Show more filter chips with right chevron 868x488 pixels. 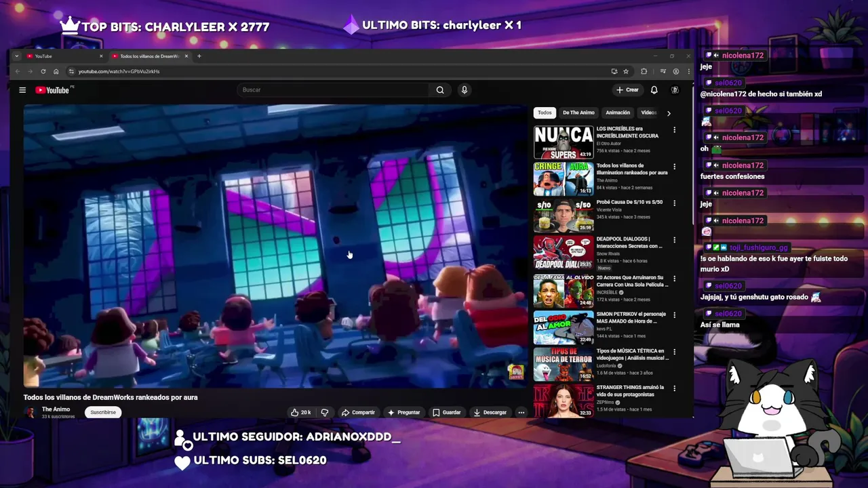(669, 113)
